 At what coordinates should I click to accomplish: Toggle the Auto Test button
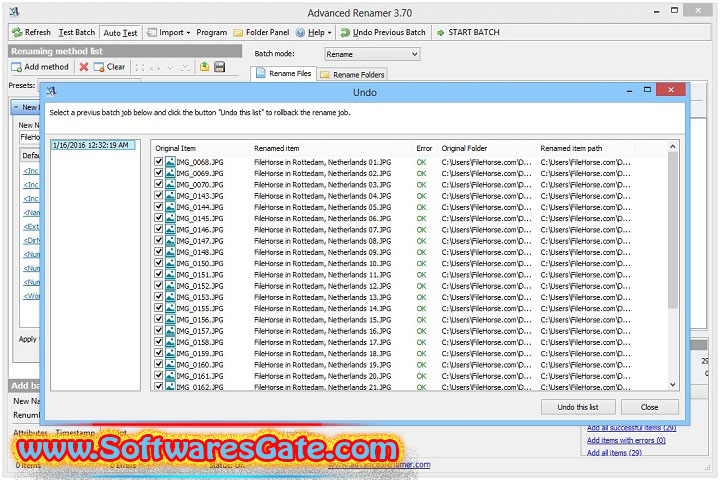click(x=120, y=33)
